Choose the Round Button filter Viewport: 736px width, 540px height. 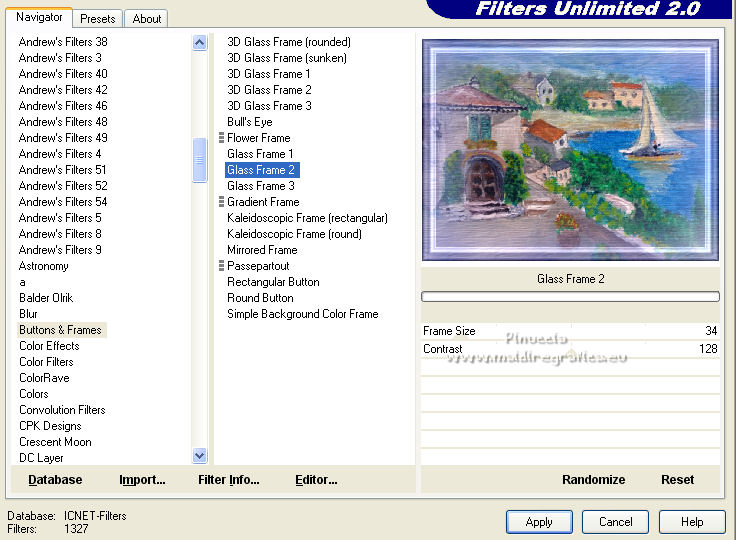(x=260, y=298)
